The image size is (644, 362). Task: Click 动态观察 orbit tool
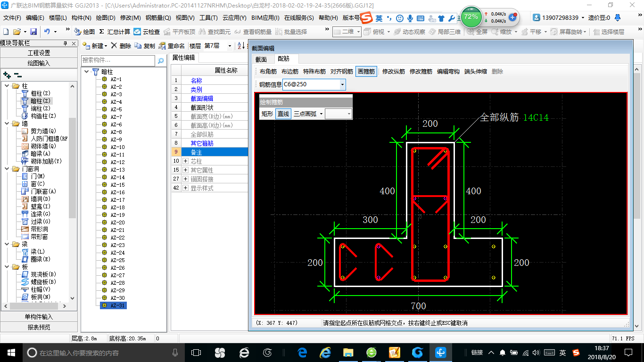(x=409, y=32)
